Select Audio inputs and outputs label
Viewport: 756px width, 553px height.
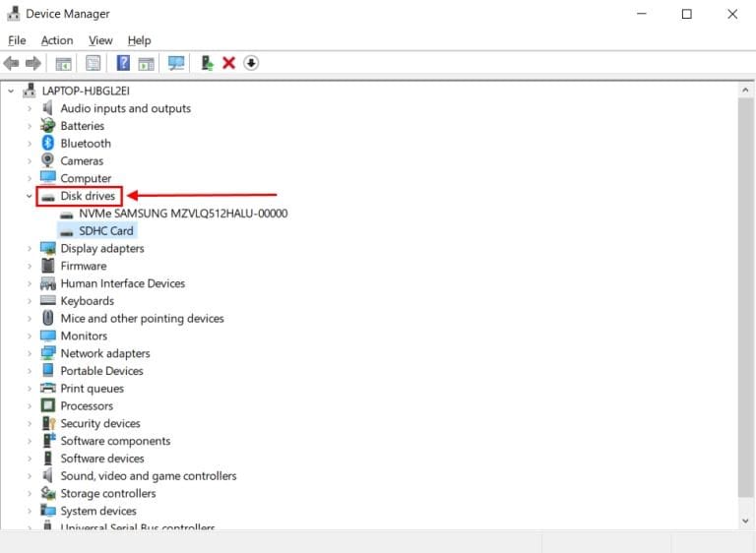[x=125, y=108]
